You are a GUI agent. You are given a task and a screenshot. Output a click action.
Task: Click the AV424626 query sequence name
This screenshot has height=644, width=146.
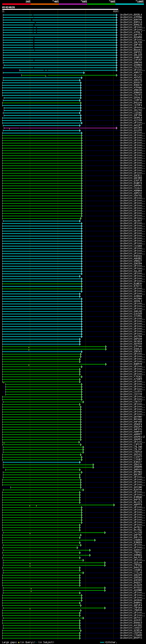8,8
